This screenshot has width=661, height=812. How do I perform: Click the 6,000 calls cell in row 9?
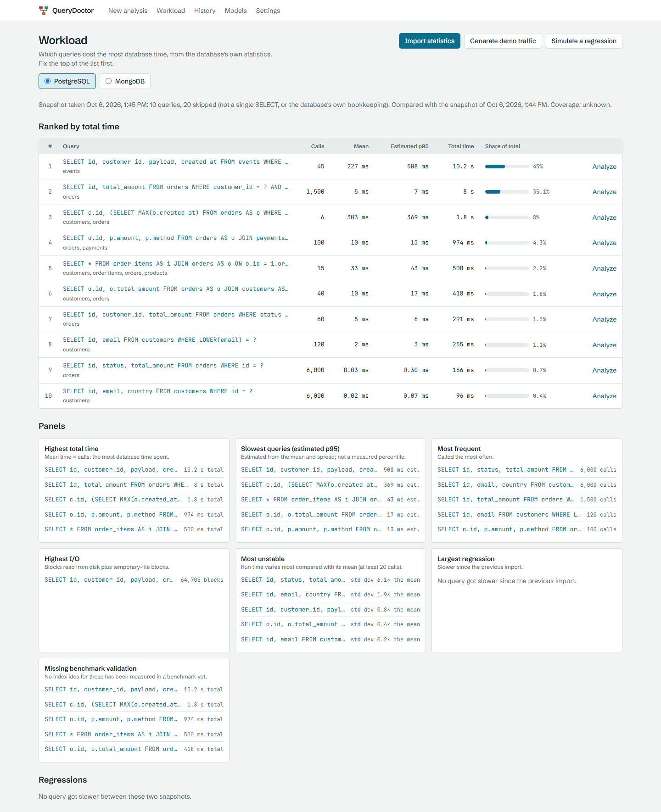tap(315, 370)
